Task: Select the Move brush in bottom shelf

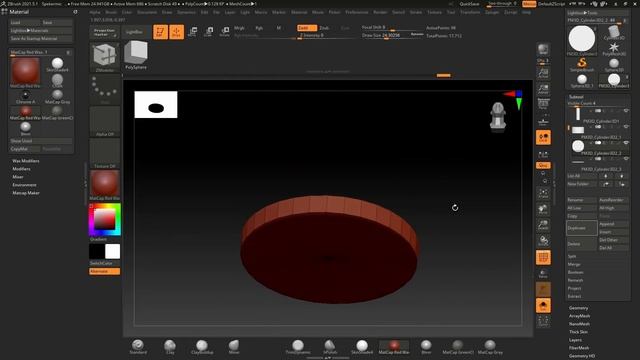Action: coord(234,347)
